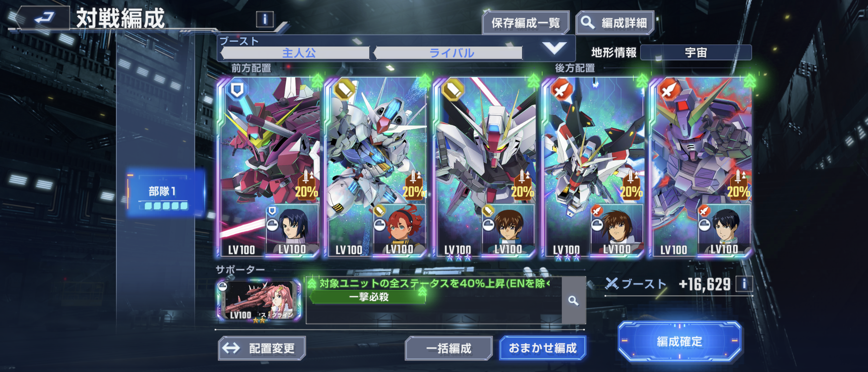The width and height of the screenshot is (868, 372).
Task: Tap the red sword icon on fourth unit
Action: tap(561, 90)
